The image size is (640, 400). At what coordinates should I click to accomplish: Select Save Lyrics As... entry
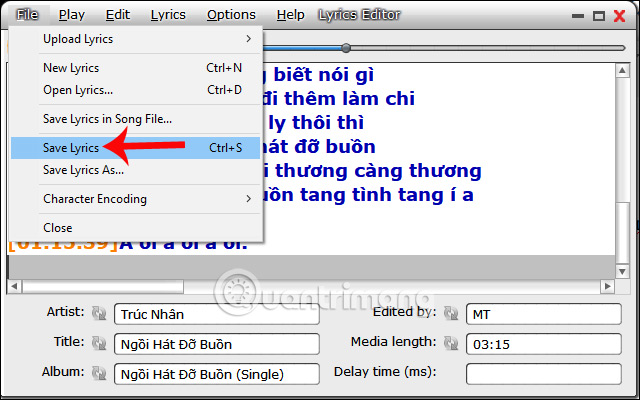coord(136,170)
